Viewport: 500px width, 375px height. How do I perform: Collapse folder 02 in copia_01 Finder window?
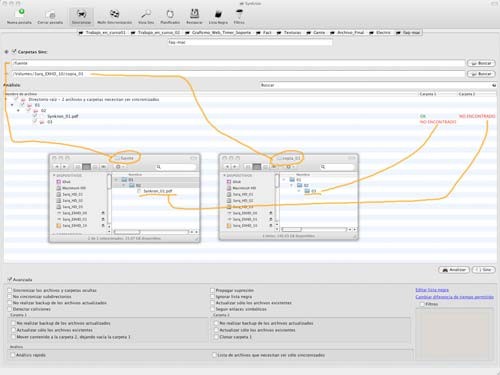(x=292, y=185)
